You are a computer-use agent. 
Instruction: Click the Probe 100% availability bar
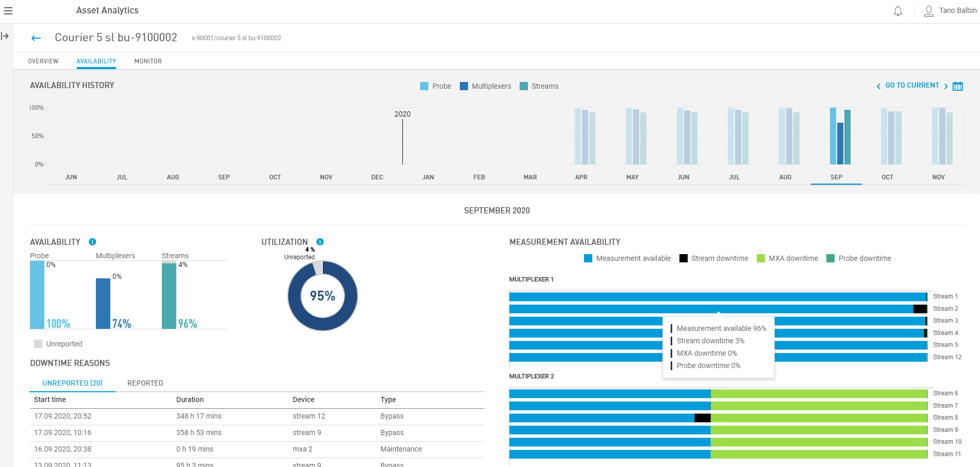[37, 294]
